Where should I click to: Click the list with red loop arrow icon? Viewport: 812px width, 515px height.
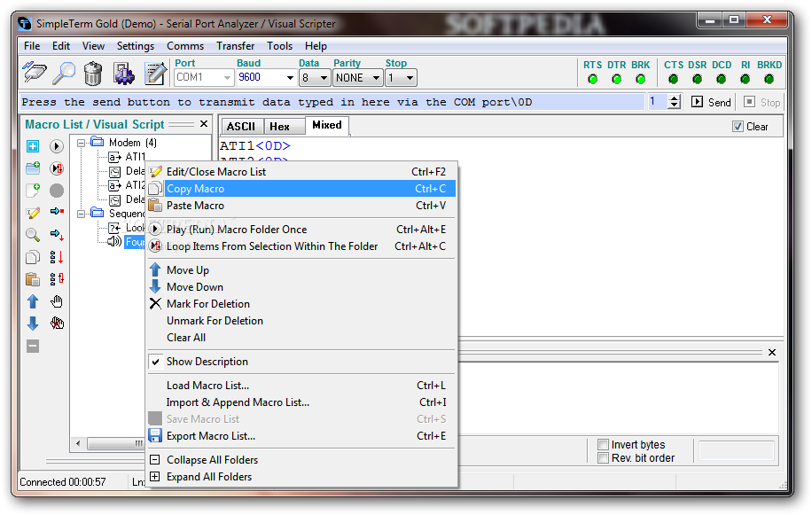pyautogui.click(x=57, y=279)
